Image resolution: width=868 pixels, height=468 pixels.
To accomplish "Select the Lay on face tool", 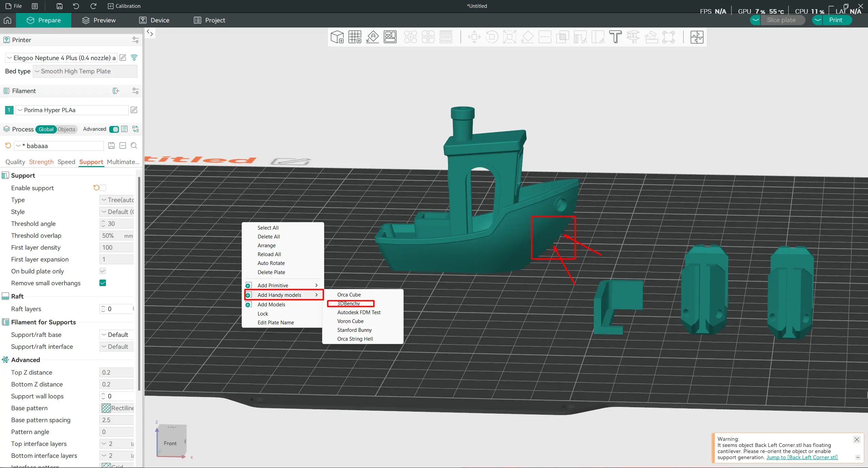I will tap(527, 37).
